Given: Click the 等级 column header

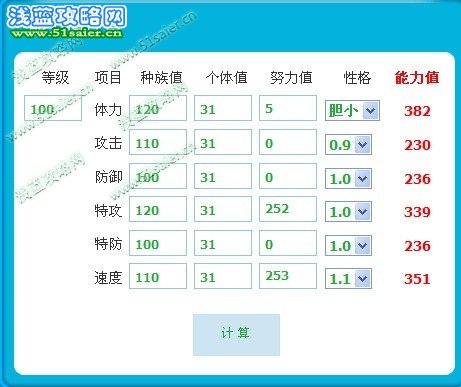Looking at the screenshot, I should (55, 78).
